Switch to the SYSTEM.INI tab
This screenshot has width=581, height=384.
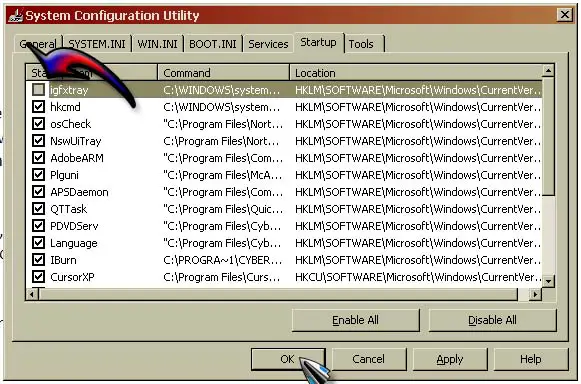(x=97, y=44)
